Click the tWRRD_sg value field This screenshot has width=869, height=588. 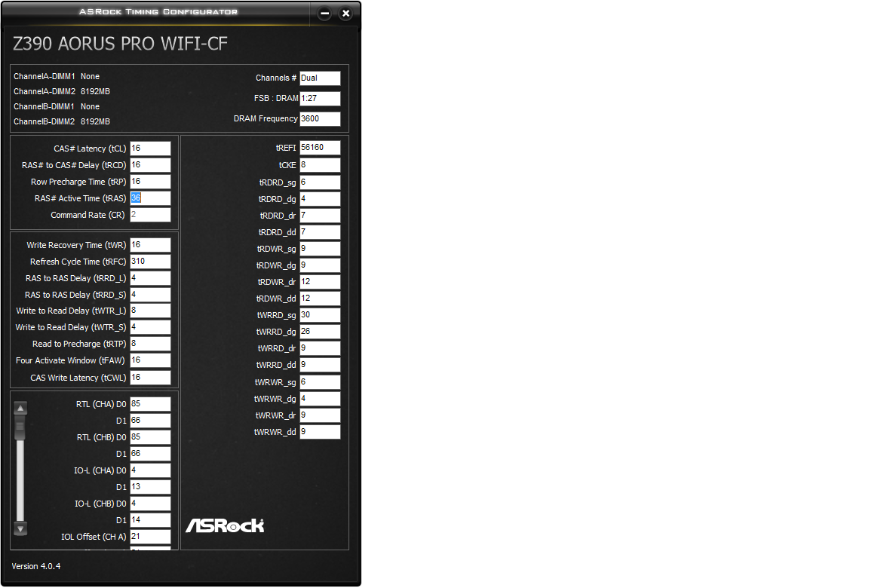point(320,315)
